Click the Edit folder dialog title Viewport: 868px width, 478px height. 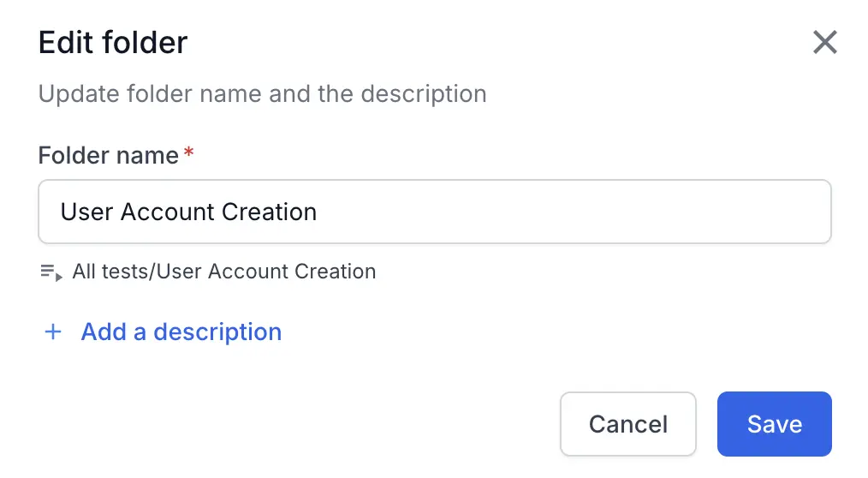(x=113, y=43)
